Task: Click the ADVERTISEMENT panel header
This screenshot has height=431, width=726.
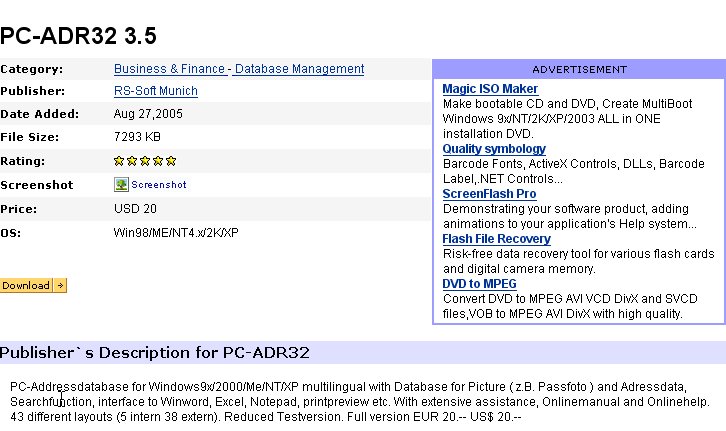Action: coord(579,70)
